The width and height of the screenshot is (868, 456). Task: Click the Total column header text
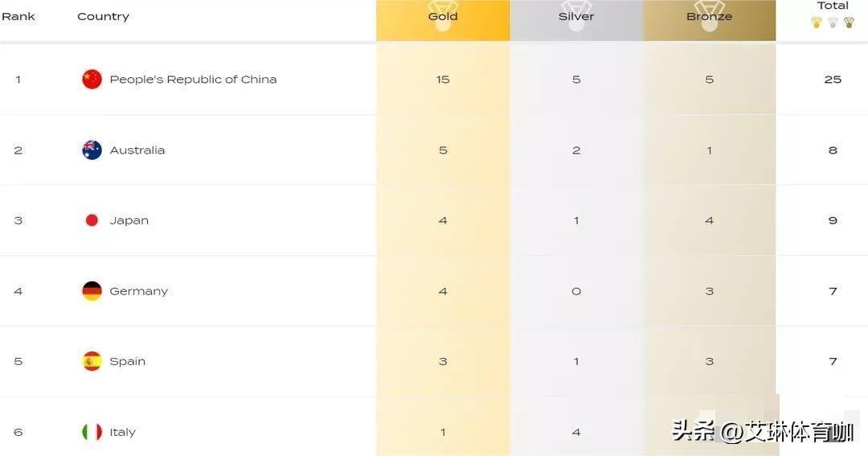[833, 6]
